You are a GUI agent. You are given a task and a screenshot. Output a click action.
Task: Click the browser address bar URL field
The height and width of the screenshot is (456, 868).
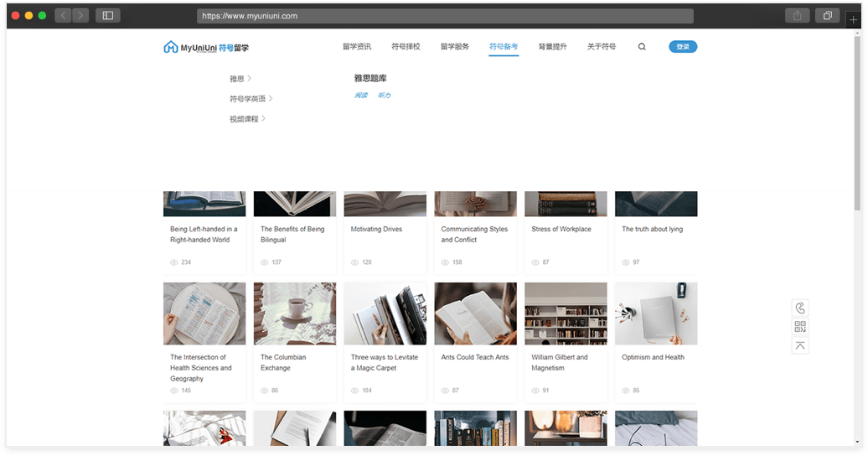point(445,16)
